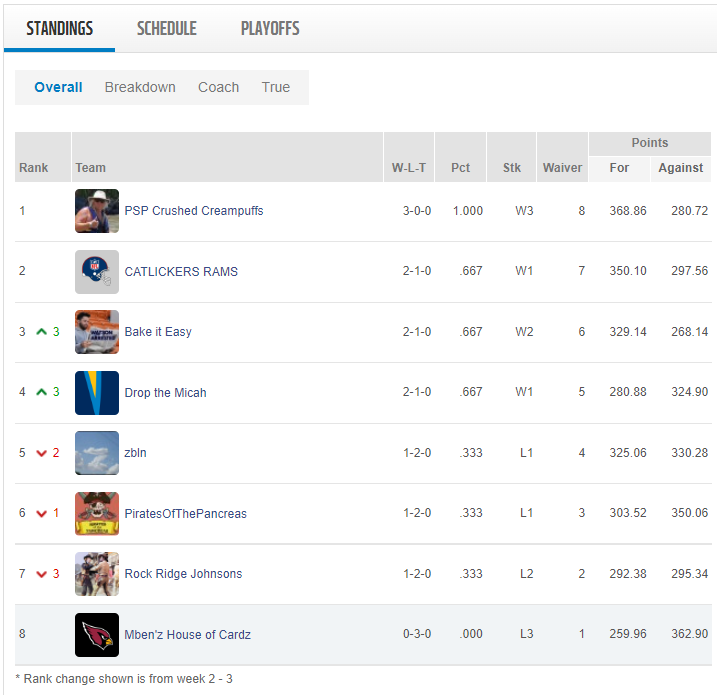Viewport: 717px width, 695px height.
Task: Click Mben'z House of Cardz Cardinals logo
Action: 97,635
